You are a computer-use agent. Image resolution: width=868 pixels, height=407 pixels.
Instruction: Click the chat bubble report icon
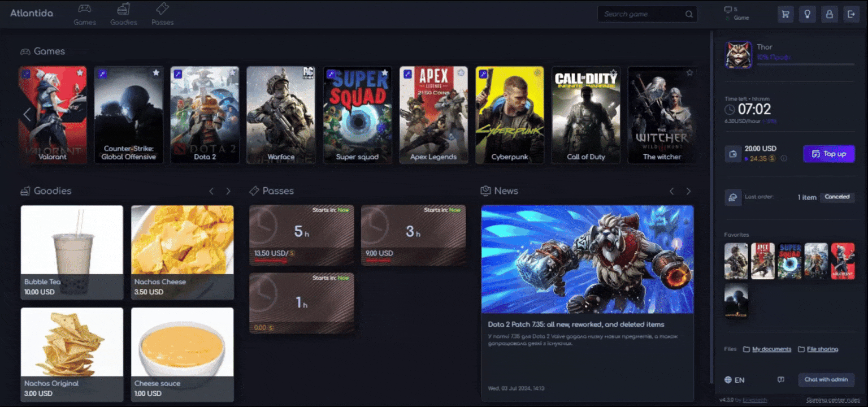click(781, 380)
